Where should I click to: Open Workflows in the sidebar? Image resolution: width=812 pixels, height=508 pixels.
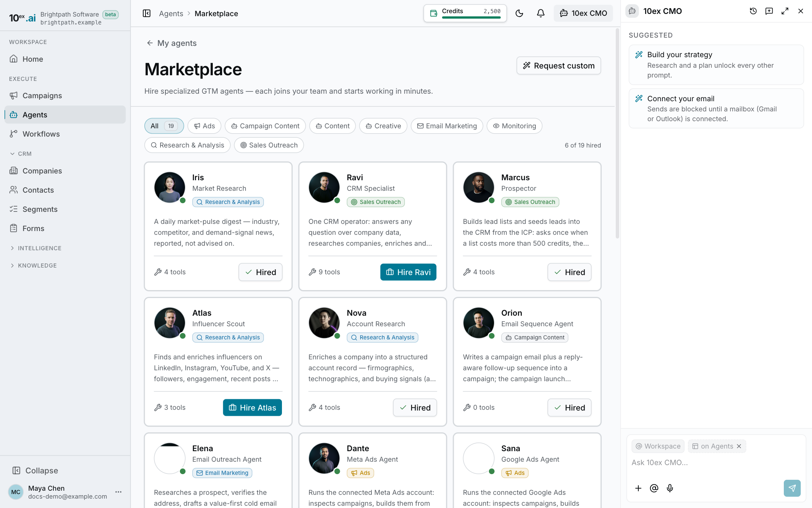pyautogui.click(x=65, y=134)
